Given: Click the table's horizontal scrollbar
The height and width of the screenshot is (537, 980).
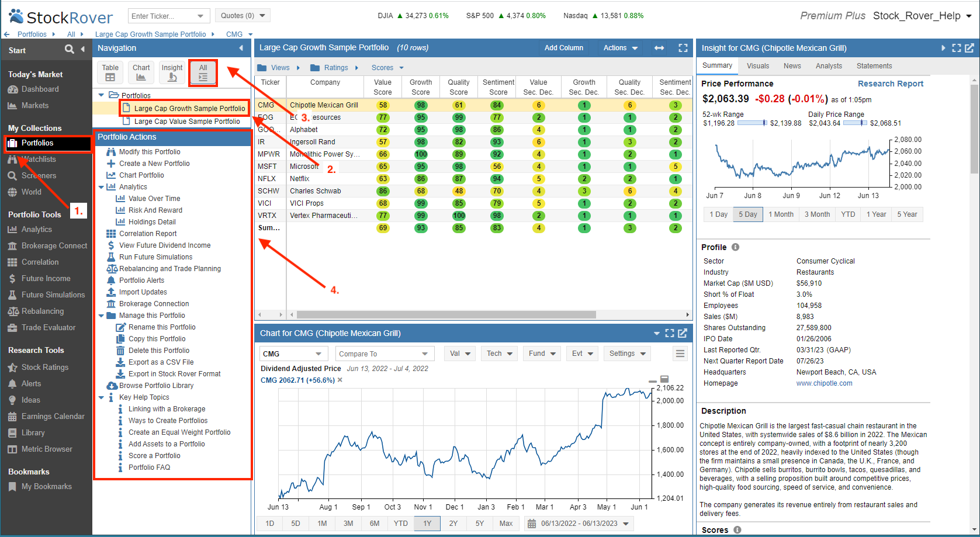Looking at the screenshot, I should pos(446,314).
